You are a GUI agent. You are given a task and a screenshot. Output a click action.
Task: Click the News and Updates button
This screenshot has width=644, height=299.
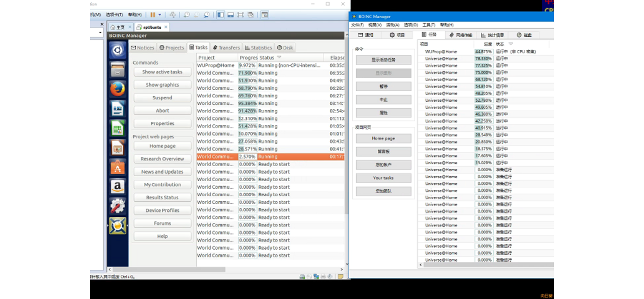[x=163, y=172]
